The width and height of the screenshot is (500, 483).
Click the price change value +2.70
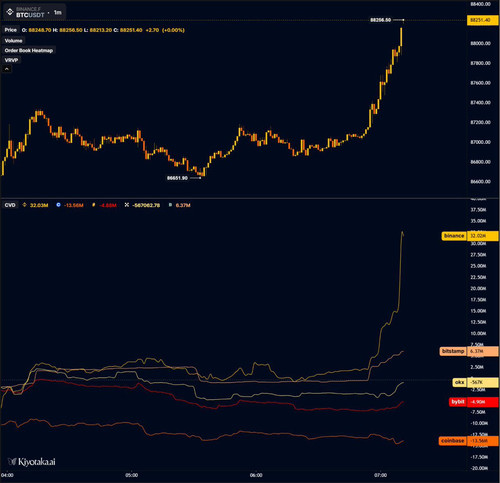point(152,30)
